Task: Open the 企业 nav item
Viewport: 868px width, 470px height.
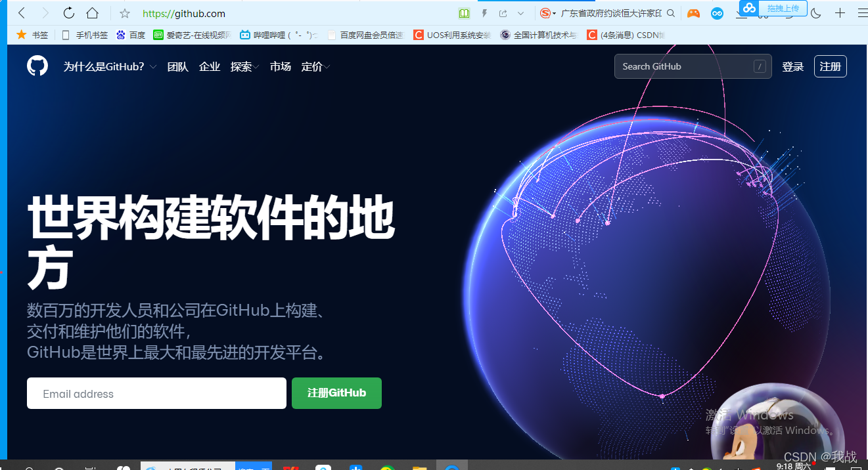Action: pyautogui.click(x=210, y=66)
